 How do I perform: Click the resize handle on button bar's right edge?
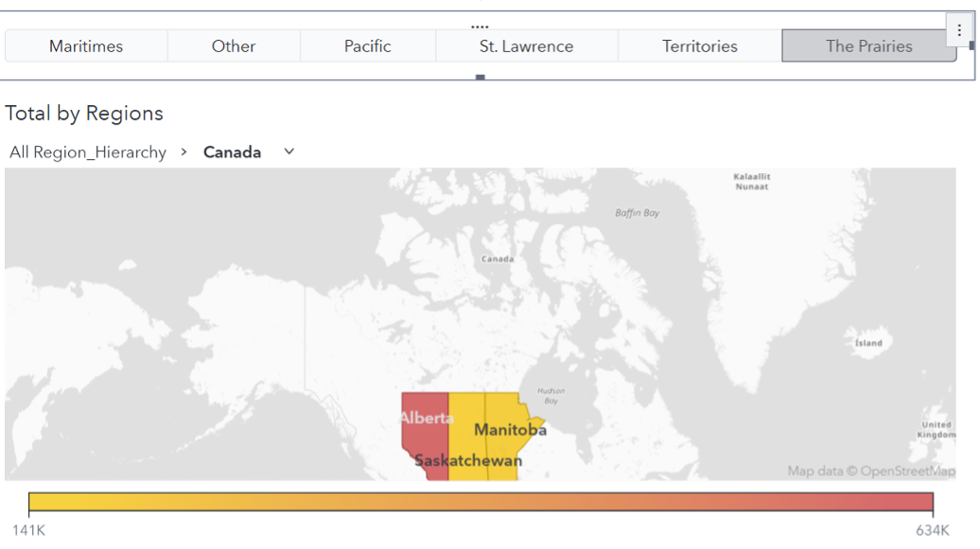click(971, 45)
